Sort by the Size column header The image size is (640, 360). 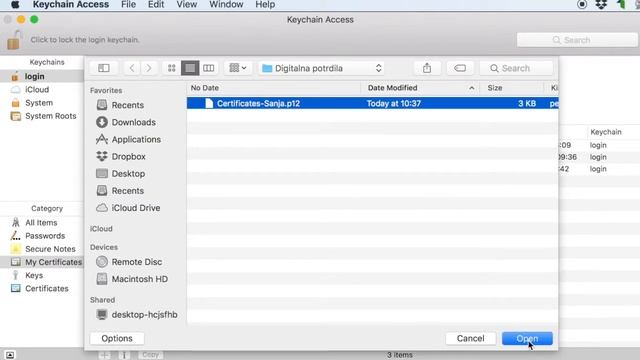[x=512, y=88]
